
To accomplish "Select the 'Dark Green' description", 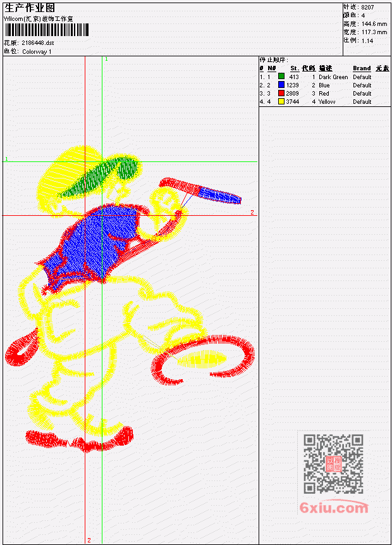I will pos(333,77).
